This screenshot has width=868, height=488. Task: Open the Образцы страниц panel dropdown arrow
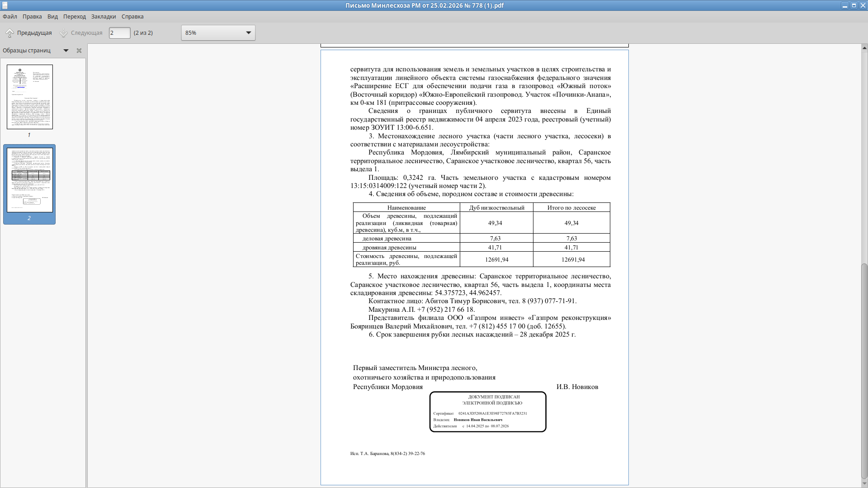(66, 51)
